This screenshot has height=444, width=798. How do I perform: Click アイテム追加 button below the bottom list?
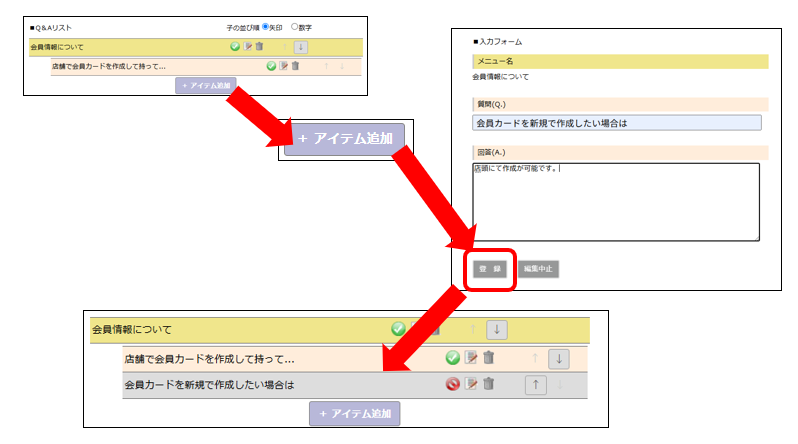[355, 413]
